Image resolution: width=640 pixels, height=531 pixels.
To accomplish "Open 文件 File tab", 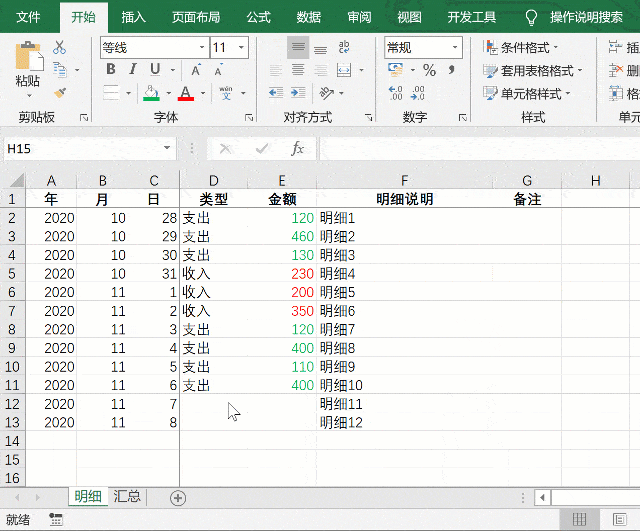I will (28, 17).
